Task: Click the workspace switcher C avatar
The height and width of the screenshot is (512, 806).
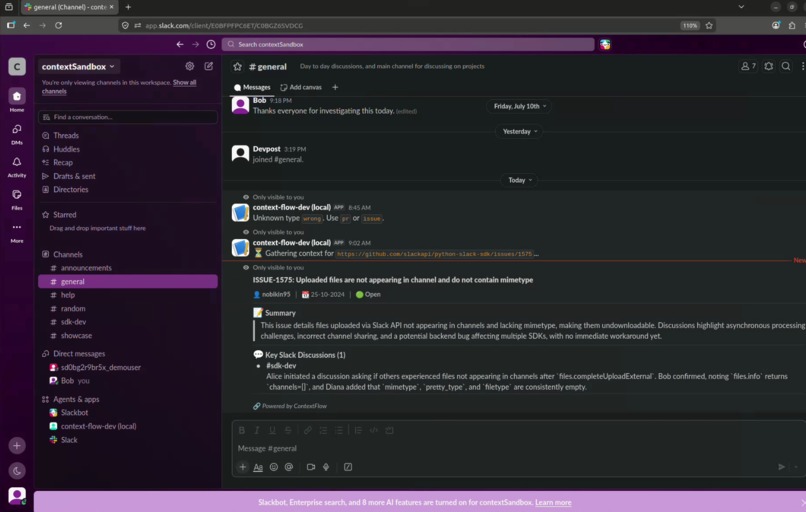Action: (x=16, y=66)
